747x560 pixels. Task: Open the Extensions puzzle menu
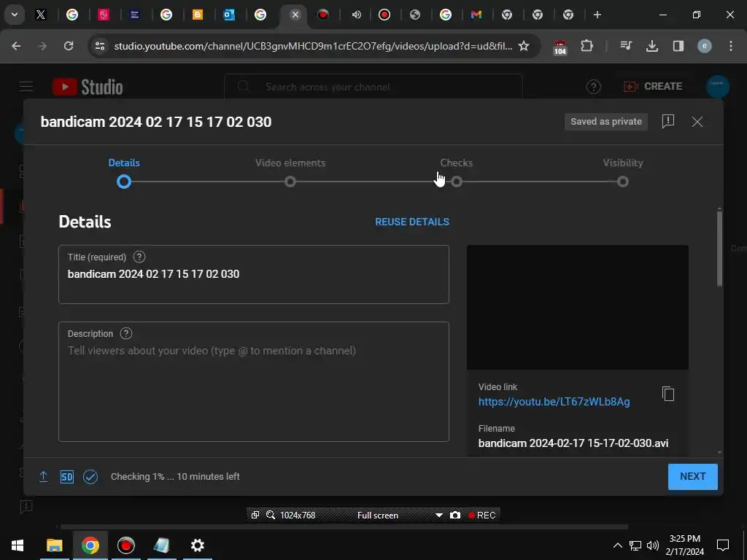point(587,46)
